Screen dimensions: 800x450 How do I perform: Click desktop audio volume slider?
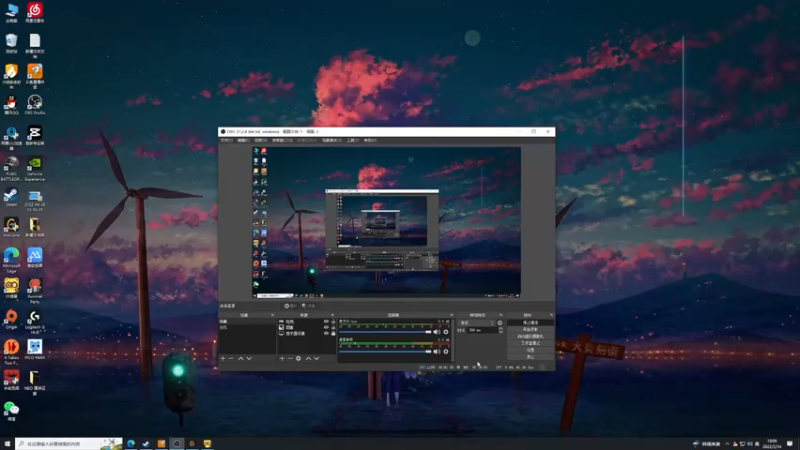click(385, 352)
